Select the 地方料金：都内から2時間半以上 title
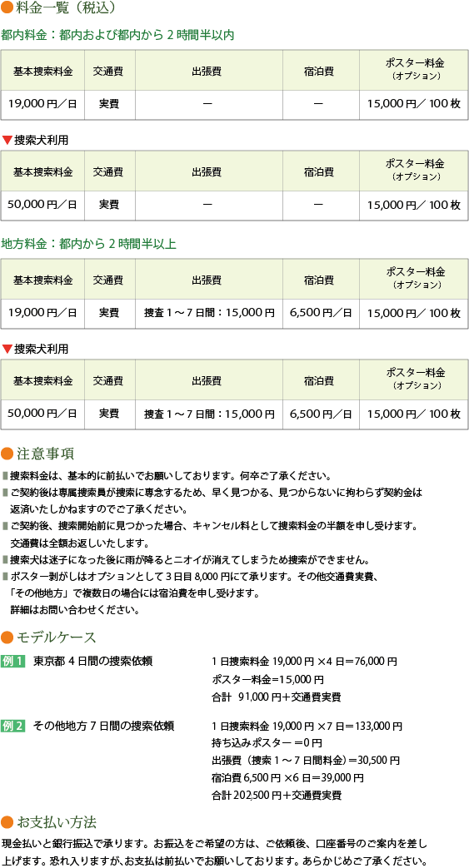Screen dimensions: 469x868 pos(88,244)
